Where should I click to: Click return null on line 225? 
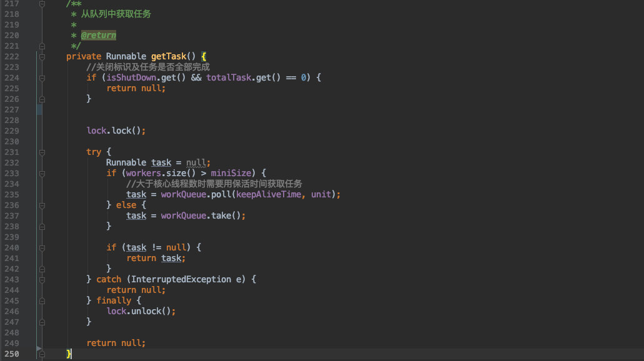(136, 88)
